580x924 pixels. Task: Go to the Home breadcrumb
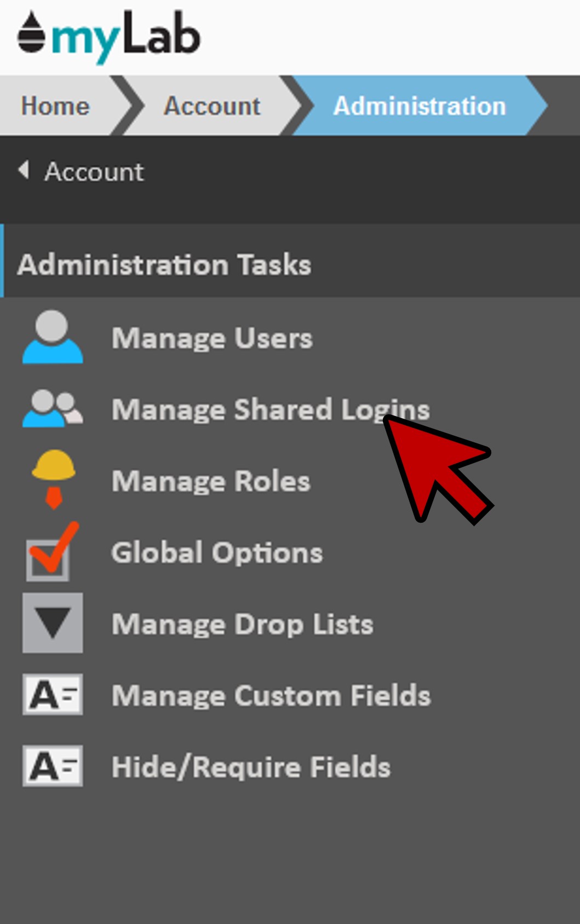(x=55, y=106)
